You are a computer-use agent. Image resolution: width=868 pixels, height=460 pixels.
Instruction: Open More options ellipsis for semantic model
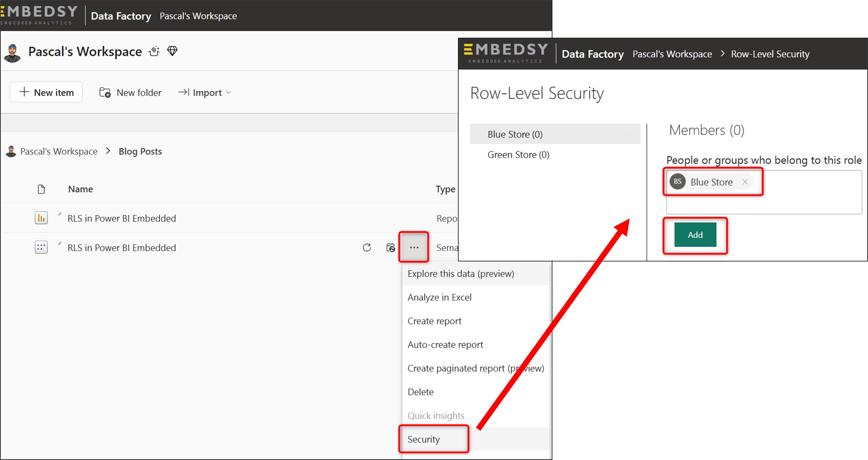(414, 247)
